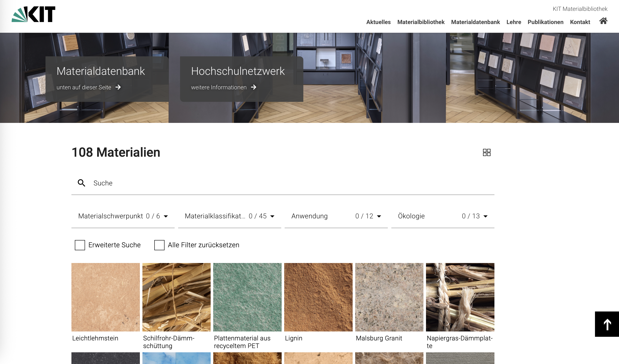Open the Malsburg Granit material thumbnail
Screen dimensions: 619x364
[389, 297]
